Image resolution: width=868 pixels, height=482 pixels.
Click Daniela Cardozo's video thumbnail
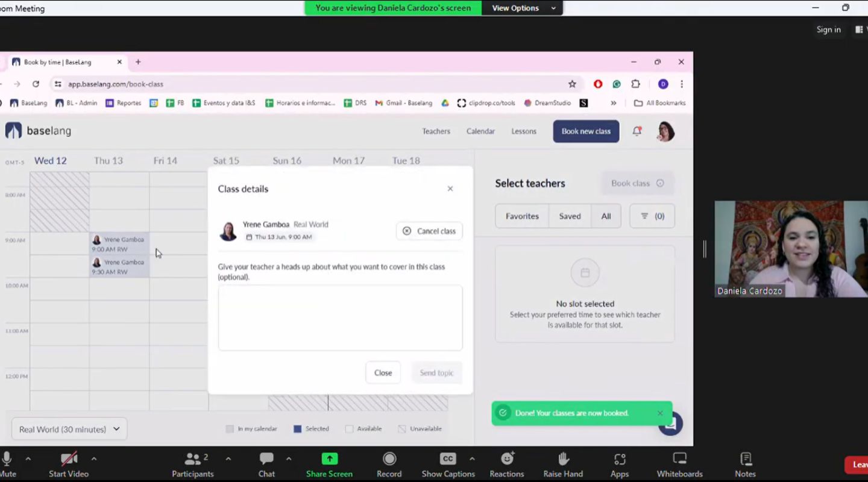791,249
